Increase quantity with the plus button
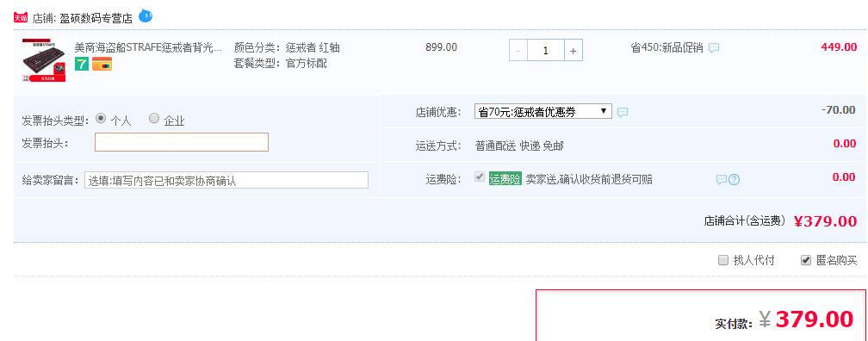Image resolution: width=868 pixels, height=341 pixels. (573, 50)
